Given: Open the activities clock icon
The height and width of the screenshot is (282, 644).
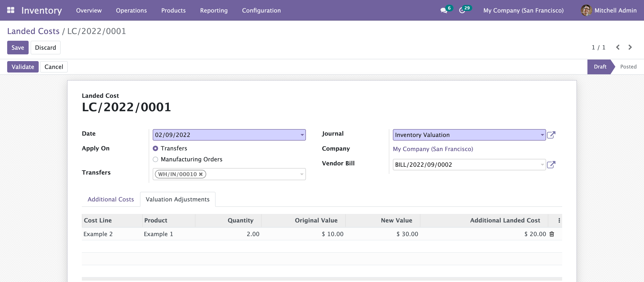Looking at the screenshot, I should click(462, 11).
